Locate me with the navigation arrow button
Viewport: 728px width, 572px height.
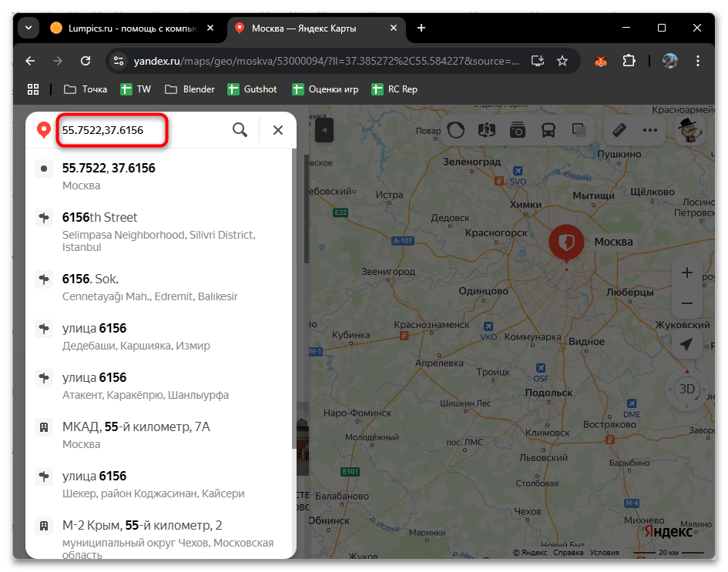coord(686,344)
